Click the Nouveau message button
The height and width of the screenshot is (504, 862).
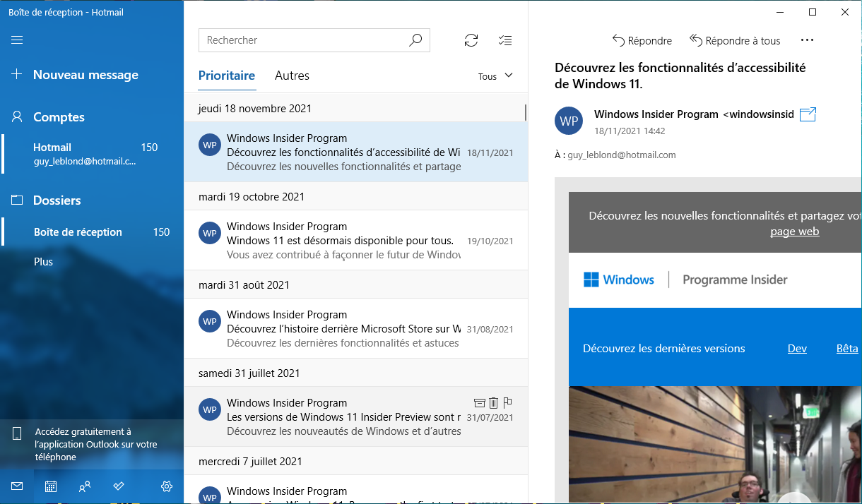coord(85,75)
